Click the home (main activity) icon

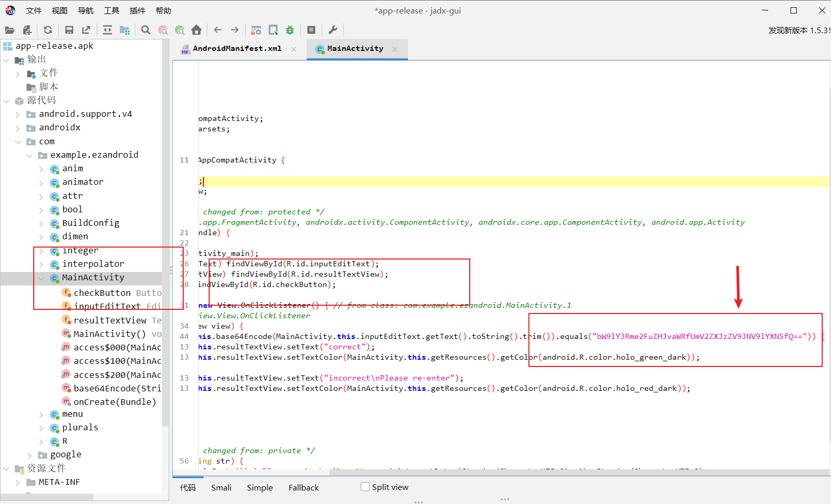click(x=196, y=30)
